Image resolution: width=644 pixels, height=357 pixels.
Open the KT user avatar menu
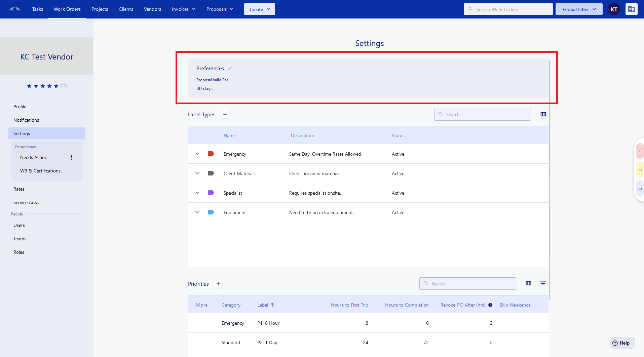[x=614, y=9]
